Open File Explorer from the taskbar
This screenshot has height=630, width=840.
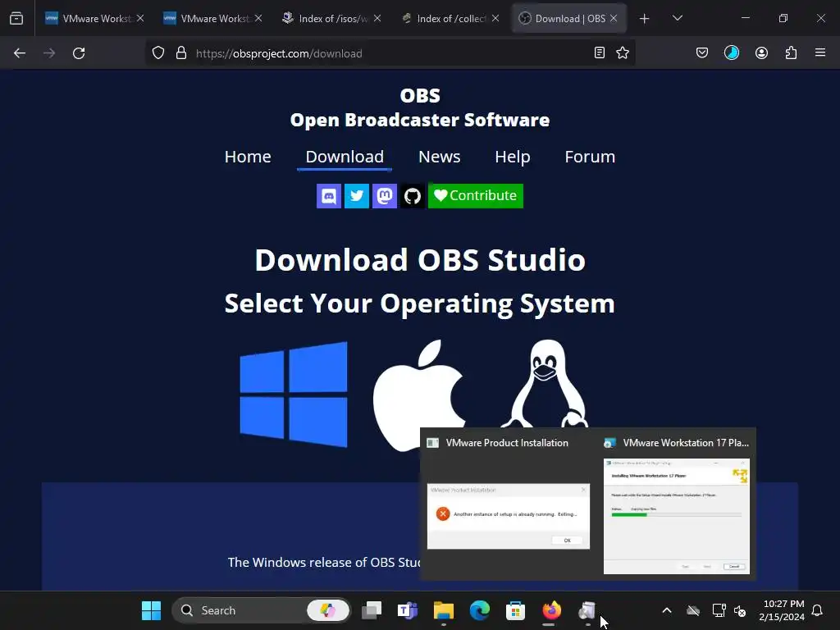click(444, 610)
